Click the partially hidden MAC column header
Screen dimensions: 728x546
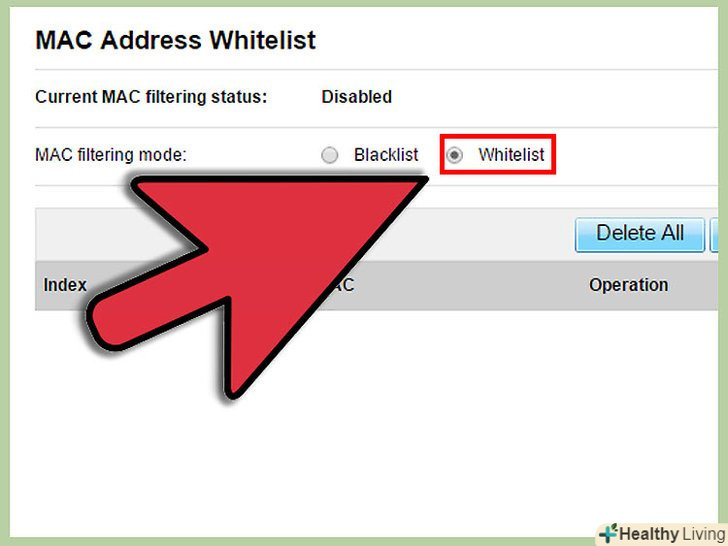click(343, 285)
